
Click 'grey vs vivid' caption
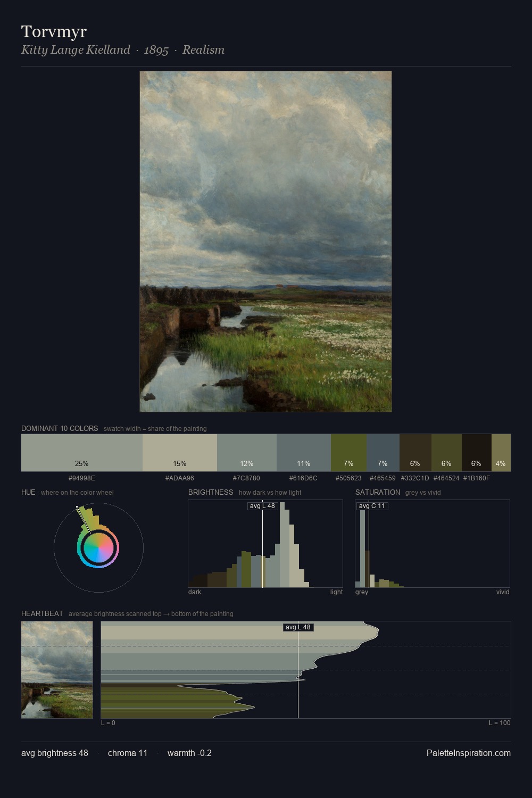(423, 493)
